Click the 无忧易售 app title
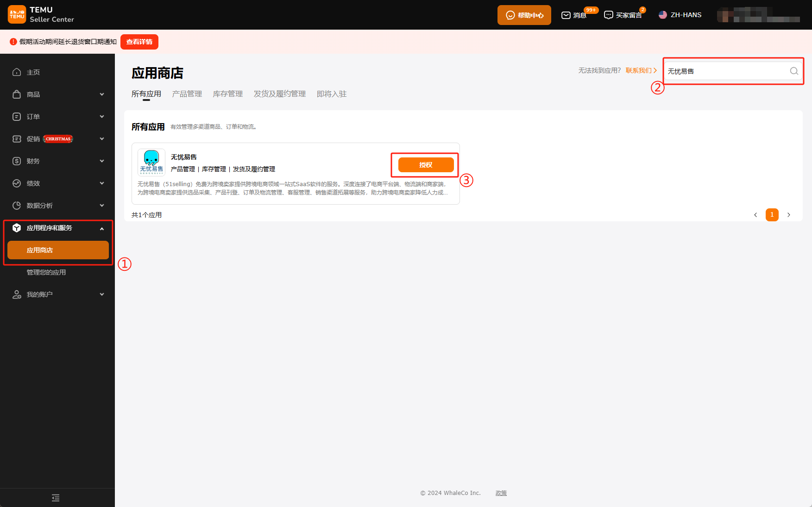This screenshot has width=812, height=507. pos(184,157)
